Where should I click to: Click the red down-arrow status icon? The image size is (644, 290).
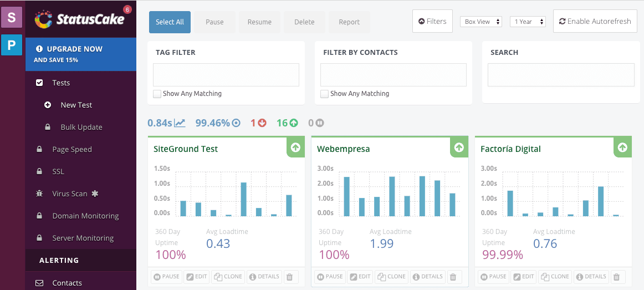tap(262, 123)
